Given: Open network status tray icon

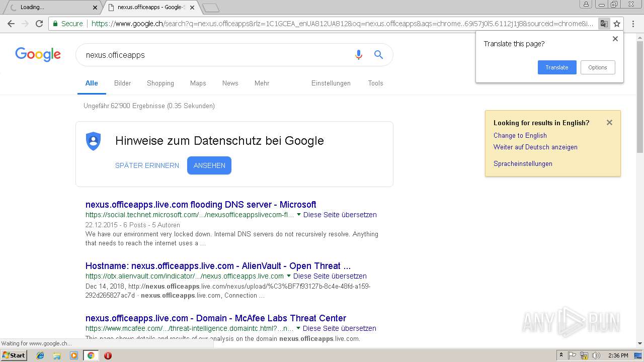Looking at the screenshot, I should click(584, 355).
